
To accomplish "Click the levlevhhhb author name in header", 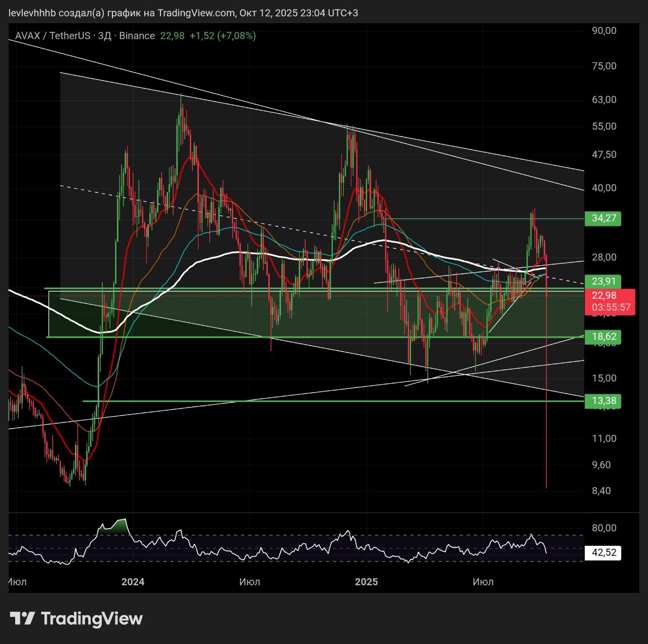I will click(x=32, y=13).
